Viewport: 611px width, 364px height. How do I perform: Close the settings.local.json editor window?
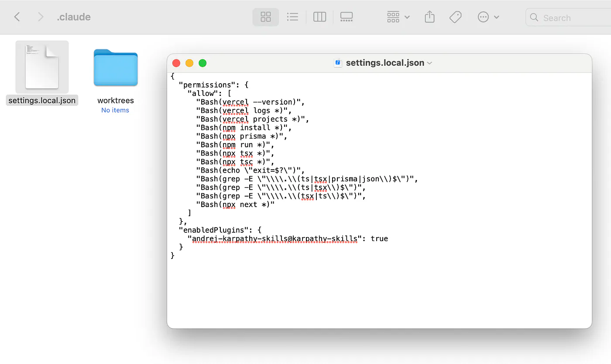(x=176, y=63)
